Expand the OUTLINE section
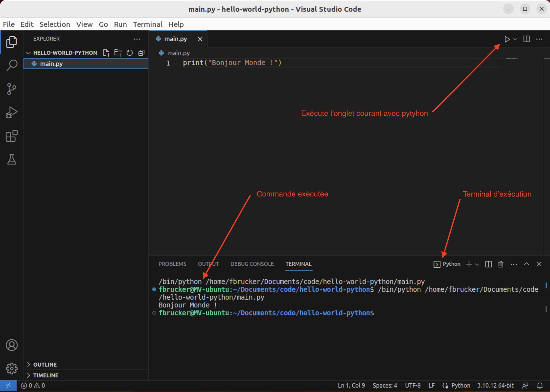This screenshot has width=550, height=392. pyautogui.click(x=45, y=365)
